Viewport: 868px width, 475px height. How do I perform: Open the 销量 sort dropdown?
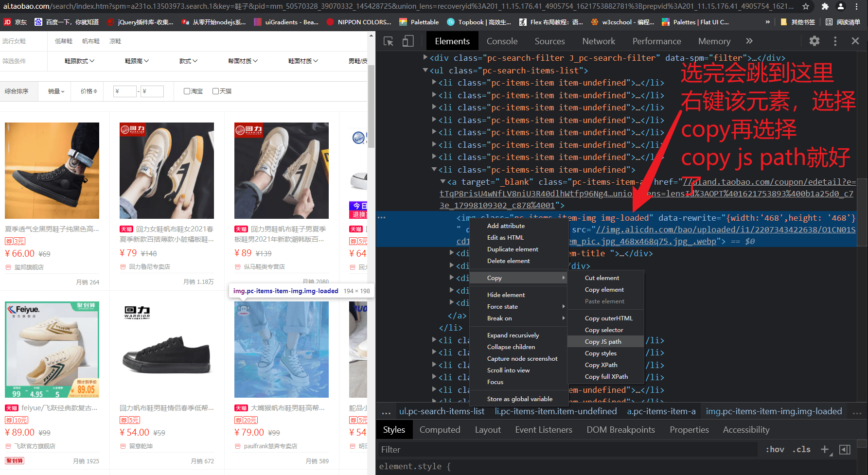tap(56, 91)
